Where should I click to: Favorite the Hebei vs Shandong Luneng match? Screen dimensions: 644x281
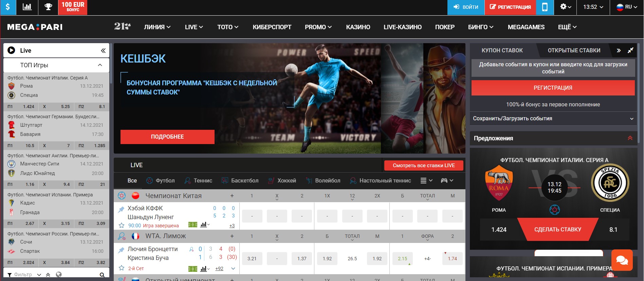pyautogui.click(x=121, y=225)
